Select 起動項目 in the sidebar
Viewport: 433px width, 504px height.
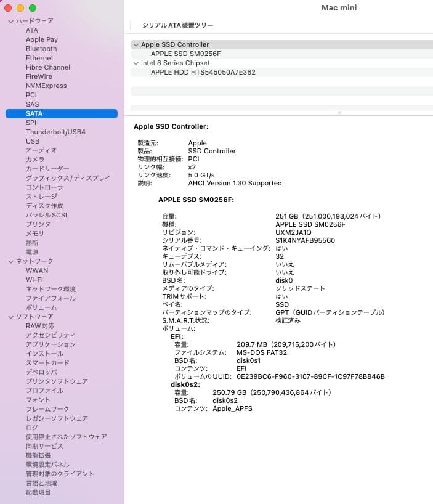point(38,493)
